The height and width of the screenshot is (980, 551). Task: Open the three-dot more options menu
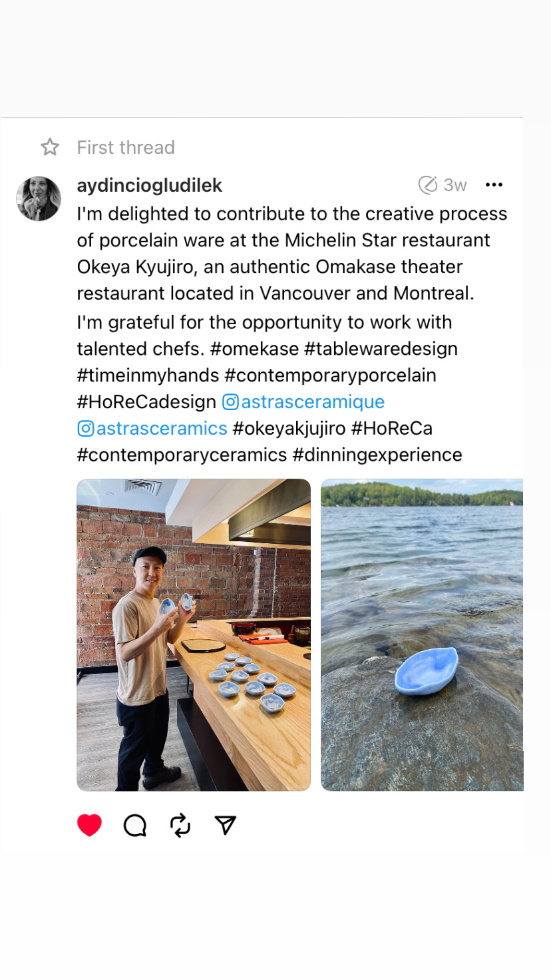[x=494, y=185]
